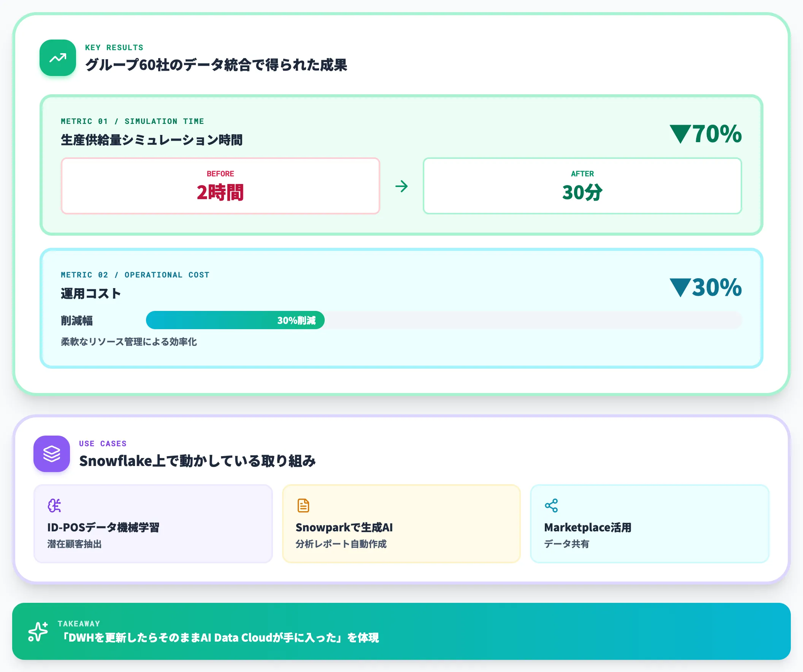
Task: Open the ID-POSデータ機械学習 card
Action: coord(153,524)
